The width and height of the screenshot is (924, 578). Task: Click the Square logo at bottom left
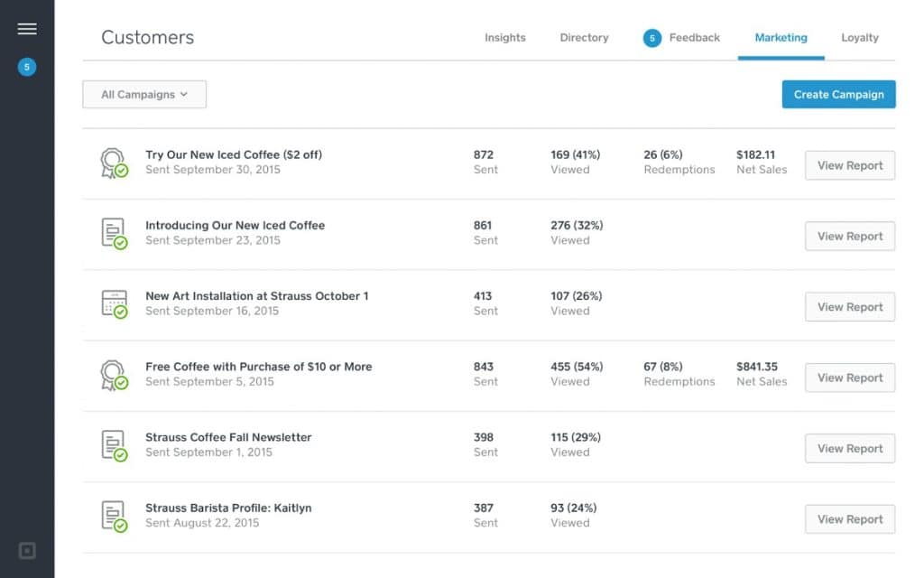point(27,551)
